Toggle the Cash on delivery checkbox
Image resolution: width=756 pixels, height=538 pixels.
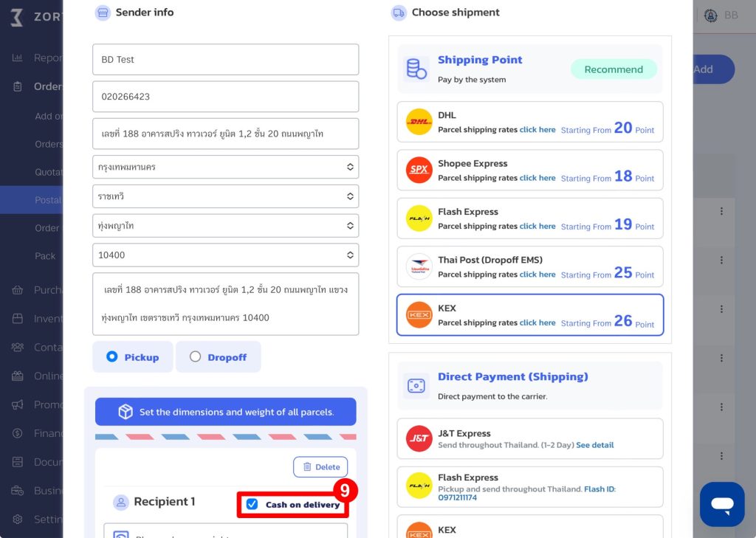(252, 504)
